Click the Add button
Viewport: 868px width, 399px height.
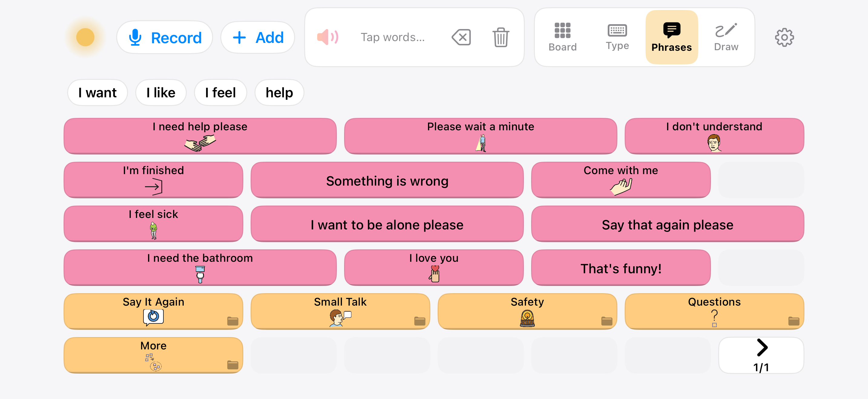click(258, 37)
